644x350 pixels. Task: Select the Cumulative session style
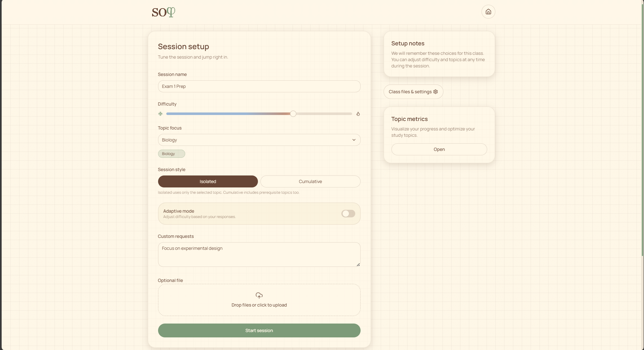pos(310,181)
